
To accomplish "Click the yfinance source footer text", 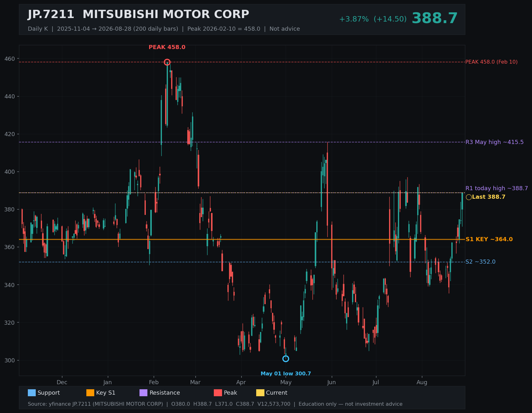I will [x=215, y=404].
